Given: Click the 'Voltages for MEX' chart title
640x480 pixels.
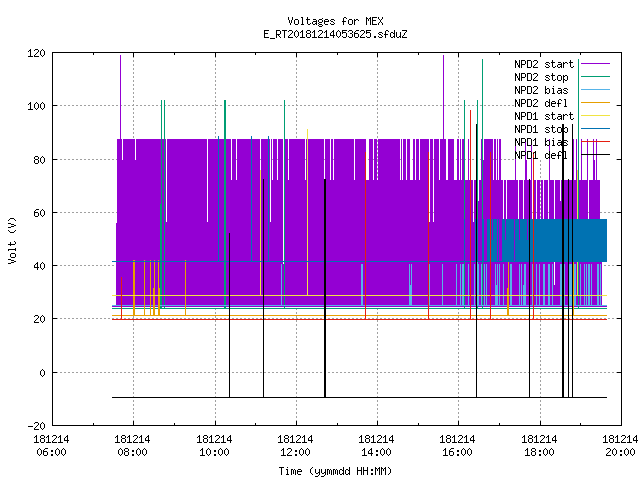Looking at the screenshot, I should point(335,21).
